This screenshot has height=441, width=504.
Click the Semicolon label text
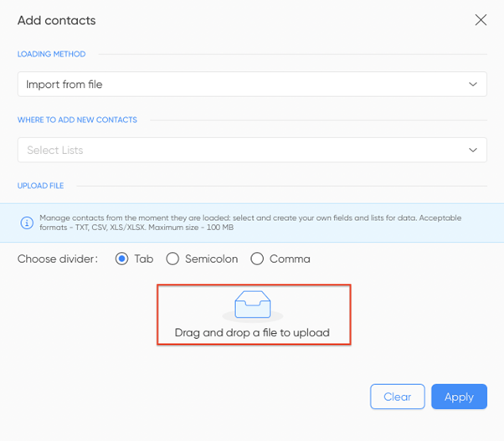pyautogui.click(x=212, y=259)
